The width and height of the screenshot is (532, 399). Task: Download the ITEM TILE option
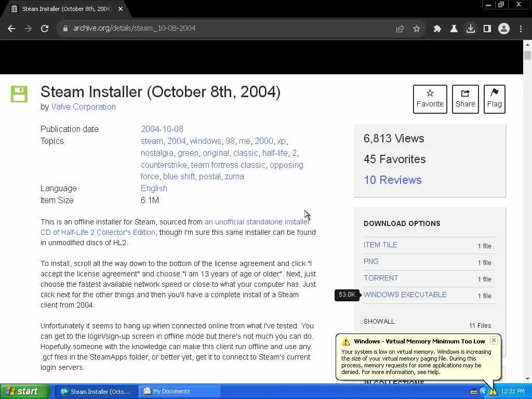pos(380,245)
